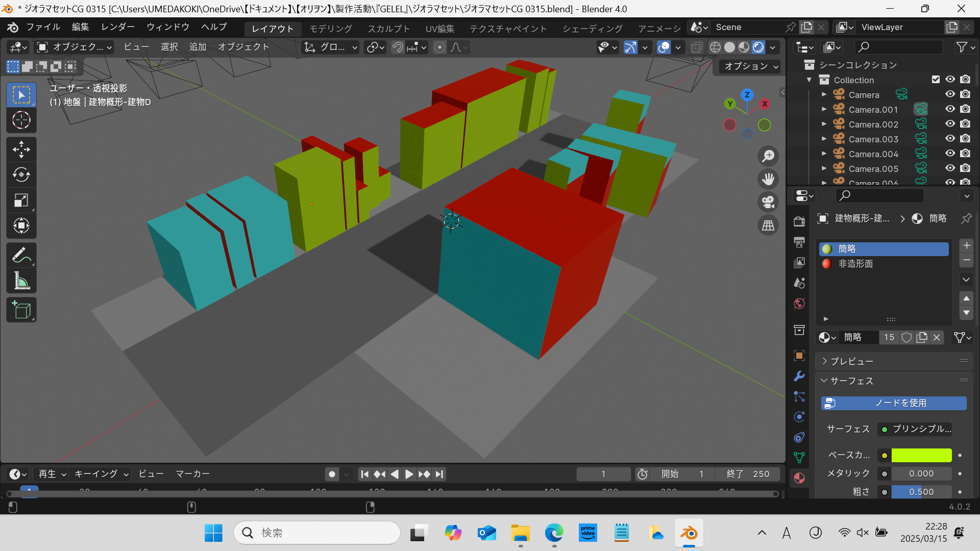Choose the Transform tool

(x=21, y=226)
